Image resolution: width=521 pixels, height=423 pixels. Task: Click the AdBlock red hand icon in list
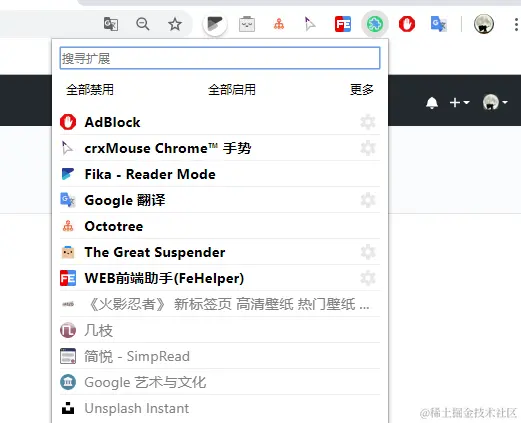[x=68, y=122]
